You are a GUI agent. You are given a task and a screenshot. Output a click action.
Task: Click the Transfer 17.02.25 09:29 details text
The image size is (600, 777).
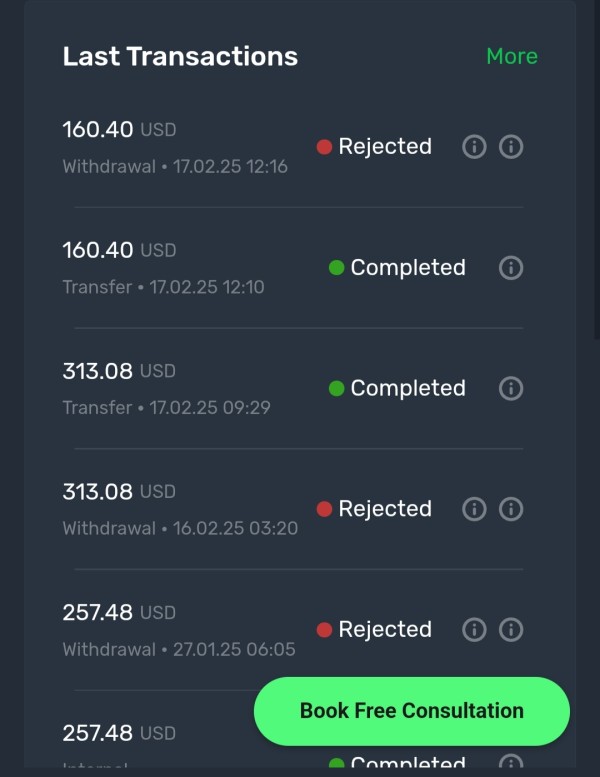(166, 408)
